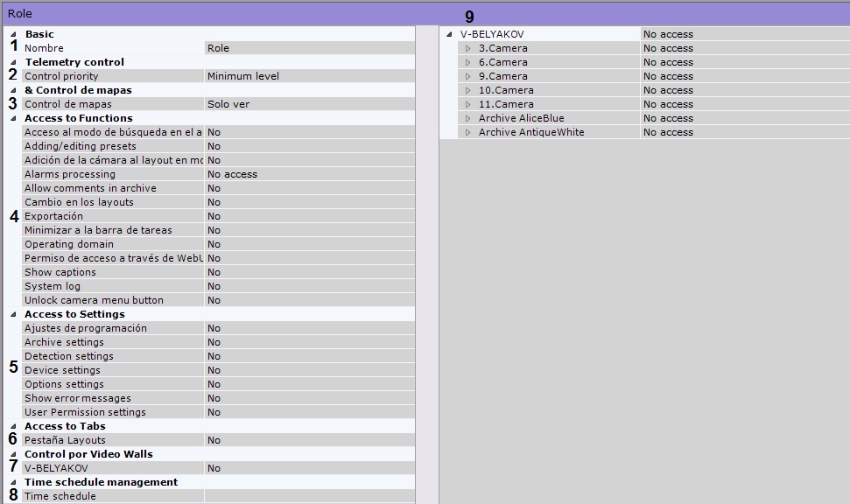Toggle the System log permission value
Screen dimensions: 850x504
coord(308,286)
